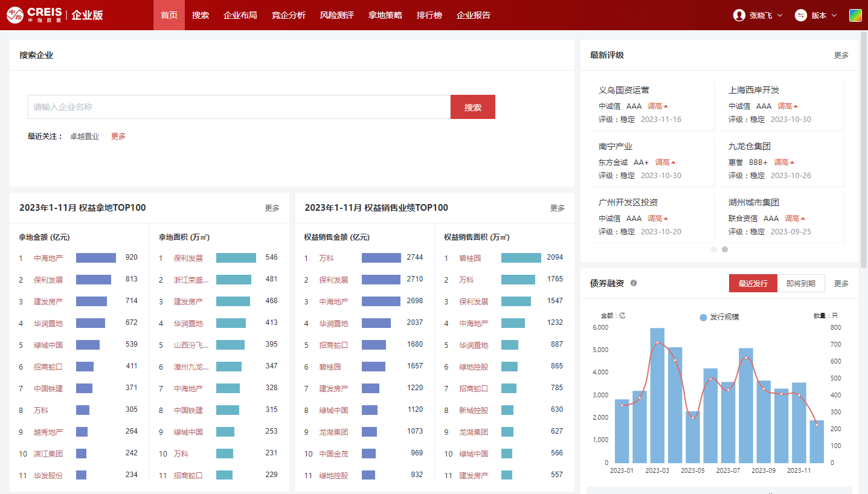The image size is (868, 494).
Task: Select the 最近发行 bond toggle
Action: 753,283
